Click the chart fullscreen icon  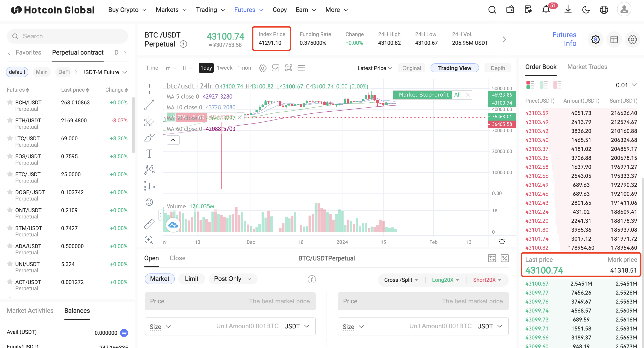pos(289,68)
